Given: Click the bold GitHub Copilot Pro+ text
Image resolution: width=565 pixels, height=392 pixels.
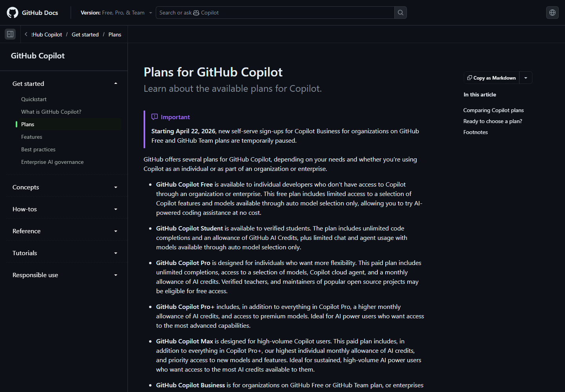Looking at the screenshot, I should (186, 307).
